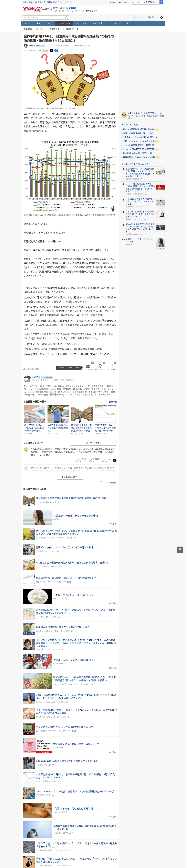Expand first comment via もっと見る link
The image size is (186, 868).
[x=45, y=456]
